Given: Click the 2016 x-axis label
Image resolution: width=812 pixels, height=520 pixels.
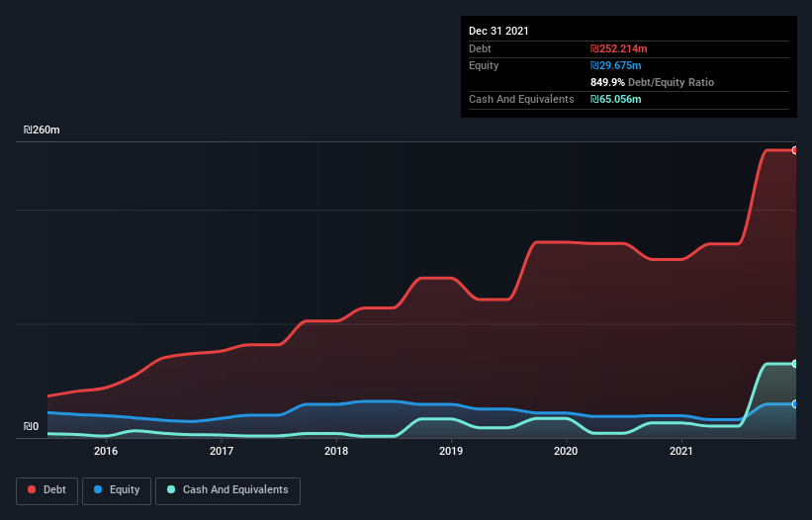Looking at the screenshot, I should click(106, 451).
